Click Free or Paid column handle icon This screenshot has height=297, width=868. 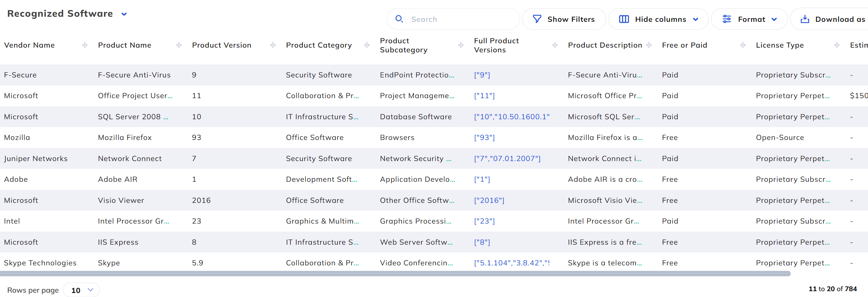point(743,45)
